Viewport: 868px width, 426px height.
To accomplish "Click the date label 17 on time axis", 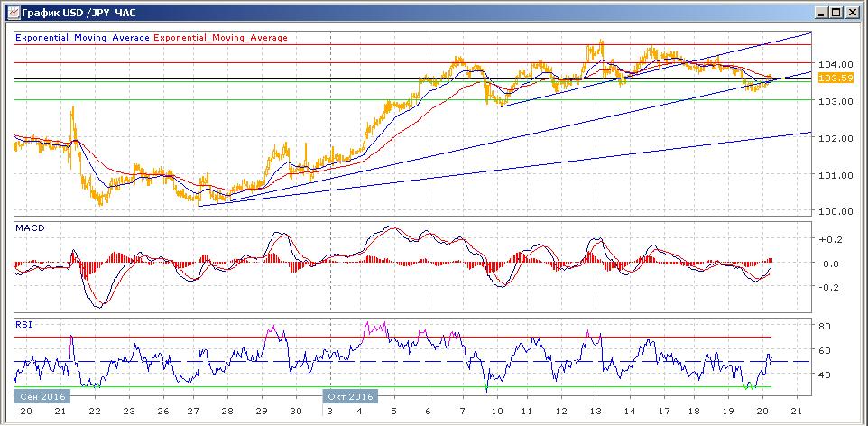I will pyautogui.click(x=663, y=412).
